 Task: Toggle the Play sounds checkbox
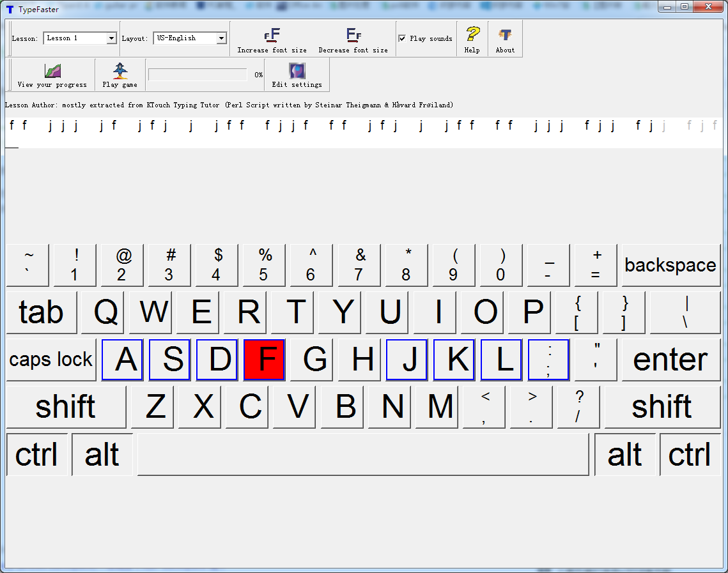click(x=402, y=38)
